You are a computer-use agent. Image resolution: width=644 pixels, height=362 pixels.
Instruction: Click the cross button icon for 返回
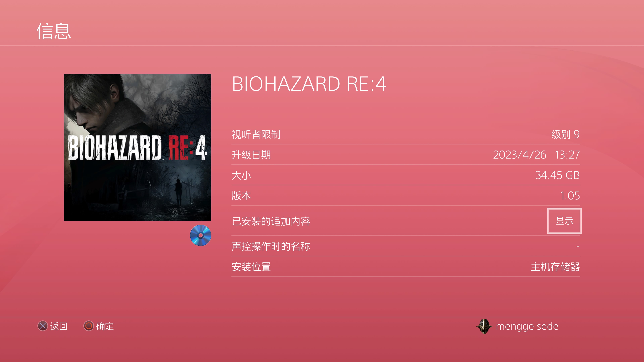[x=43, y=326]
